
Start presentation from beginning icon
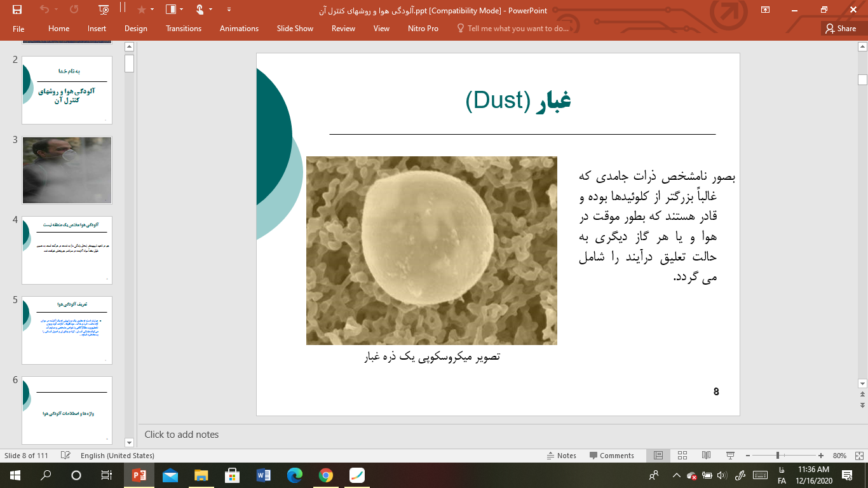[x=104, y=10]
